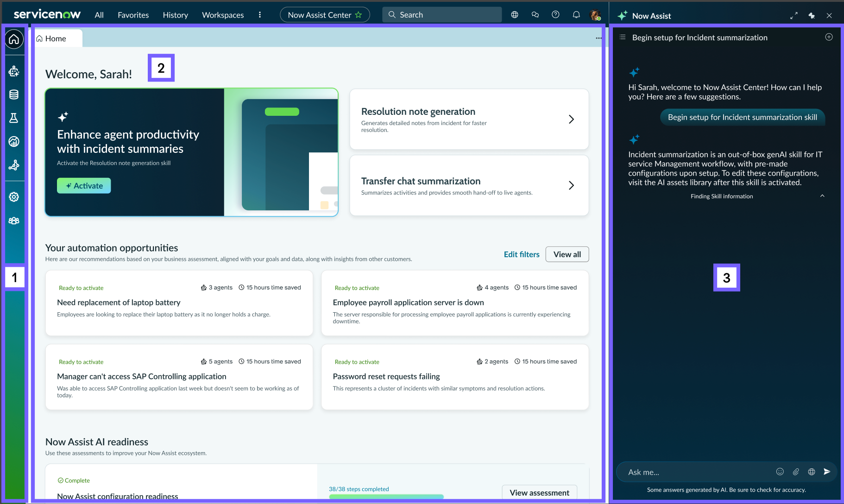Open the Need replacement of laptop battery card
The width and height of the screenshot is (844, 504).
179,303
